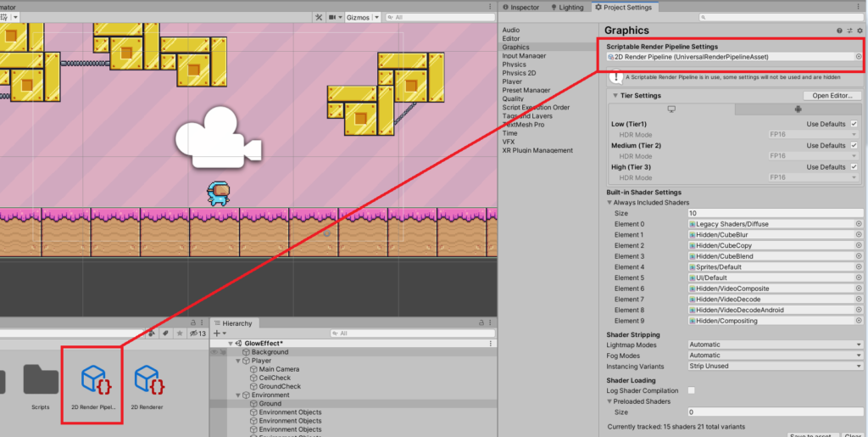Screen dimensions: 868x437
Task: Toggle Use Defaults for High (Tier 3)
Action: [x=853, y=166]
